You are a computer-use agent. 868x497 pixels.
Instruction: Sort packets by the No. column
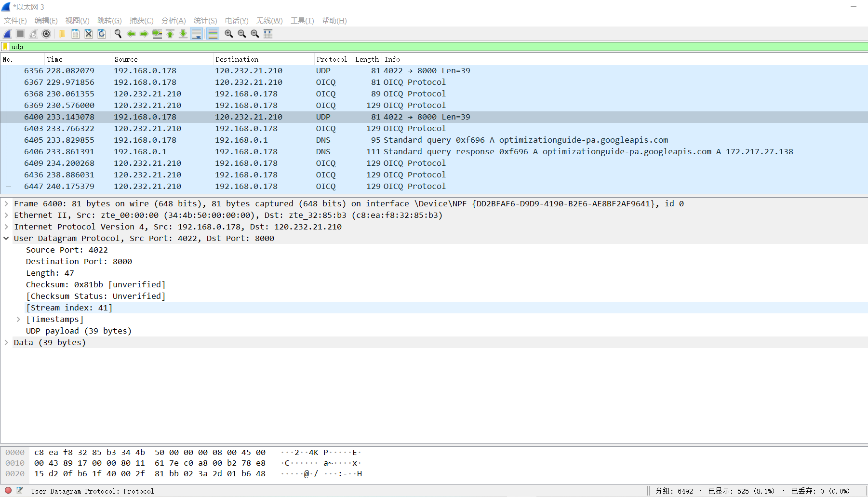(23, 59)
